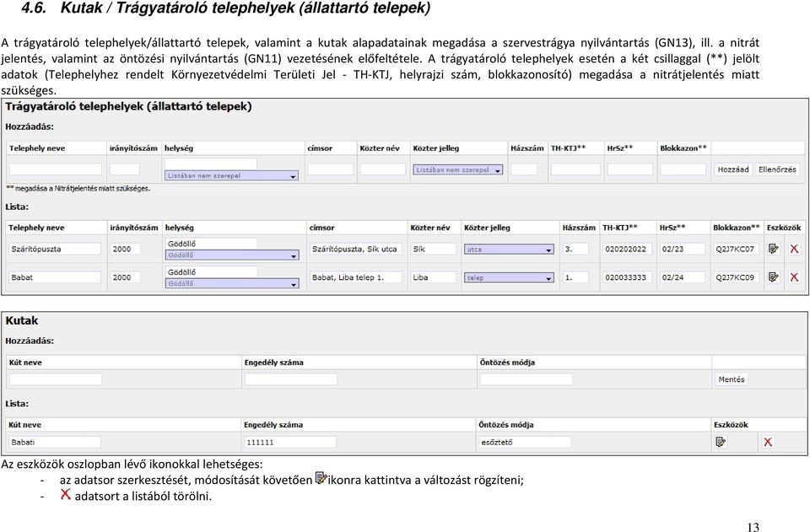Edit Blokkazon value Q2J7KC07

[736, 249]
